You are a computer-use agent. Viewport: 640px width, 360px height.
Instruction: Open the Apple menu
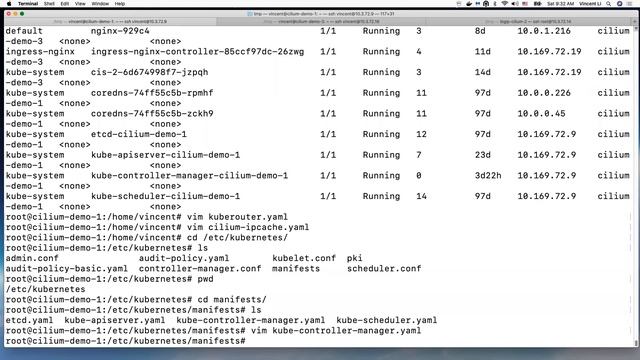coord(9,4)
